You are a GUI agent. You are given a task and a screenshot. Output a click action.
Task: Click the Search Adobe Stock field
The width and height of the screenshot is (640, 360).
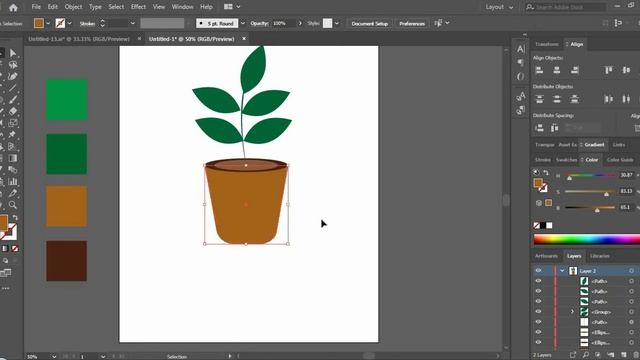pyautogui.click(x=565, y=7)
